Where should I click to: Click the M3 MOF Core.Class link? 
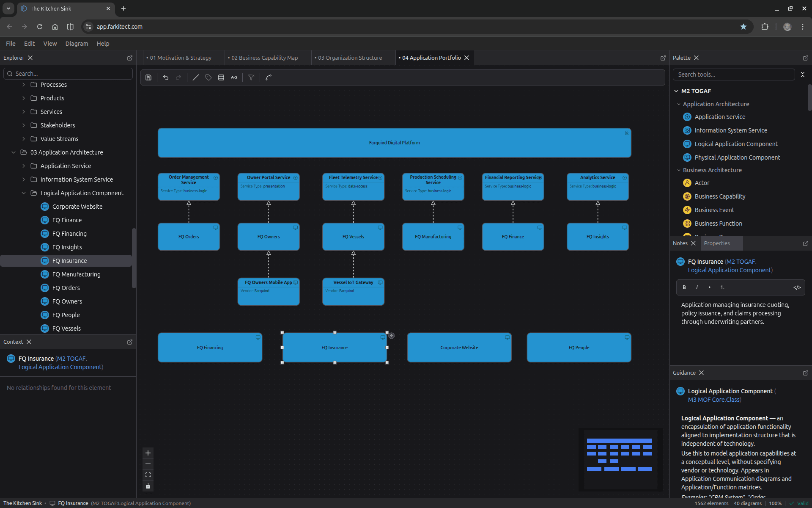[713, 400]
